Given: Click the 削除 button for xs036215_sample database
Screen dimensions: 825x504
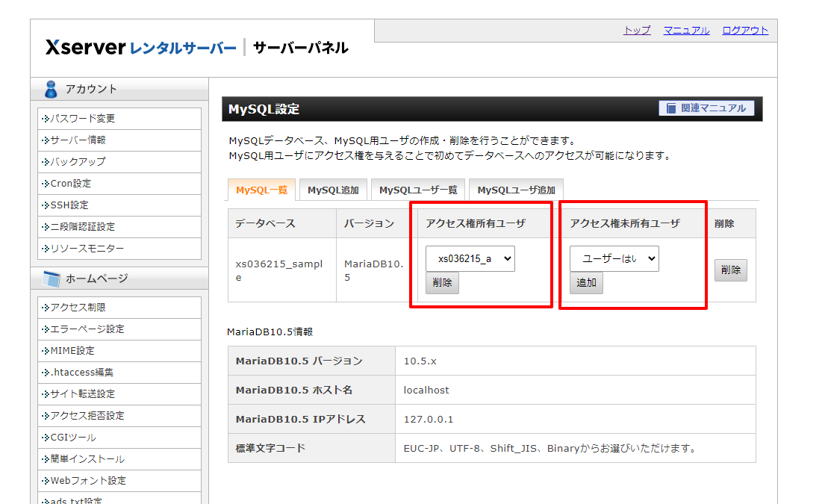Looking at the screenshot, I should tap(731, 270).
